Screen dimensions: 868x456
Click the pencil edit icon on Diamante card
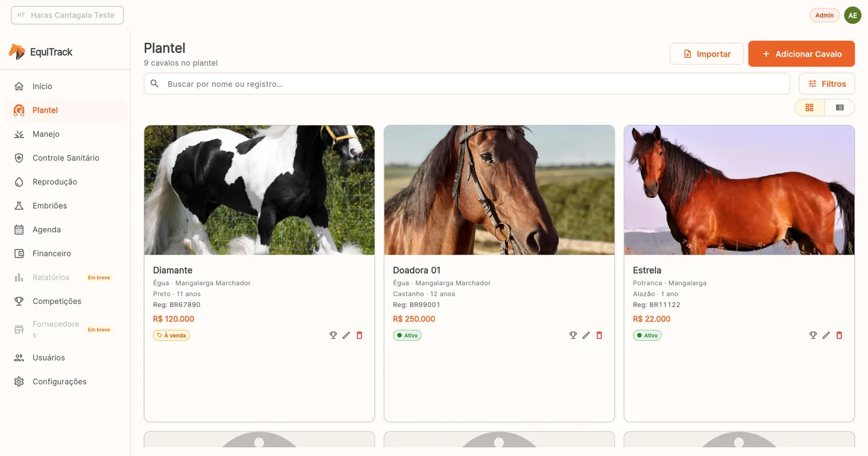pos(347,335)
